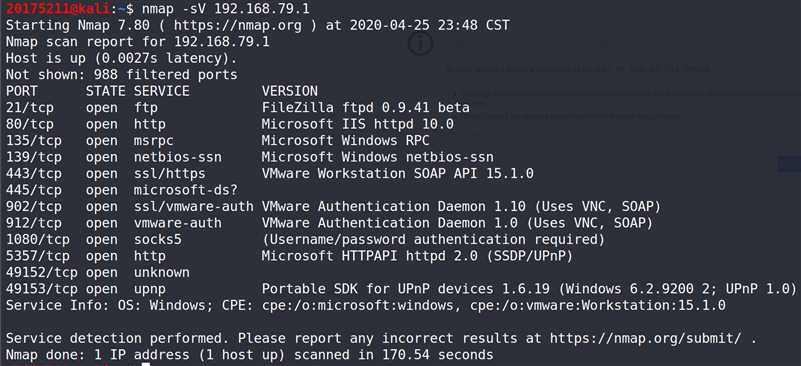Viewport: 801px width, 366px height.
Task: Click the microsoft-ds? service entry
Action: coord(186,190)
